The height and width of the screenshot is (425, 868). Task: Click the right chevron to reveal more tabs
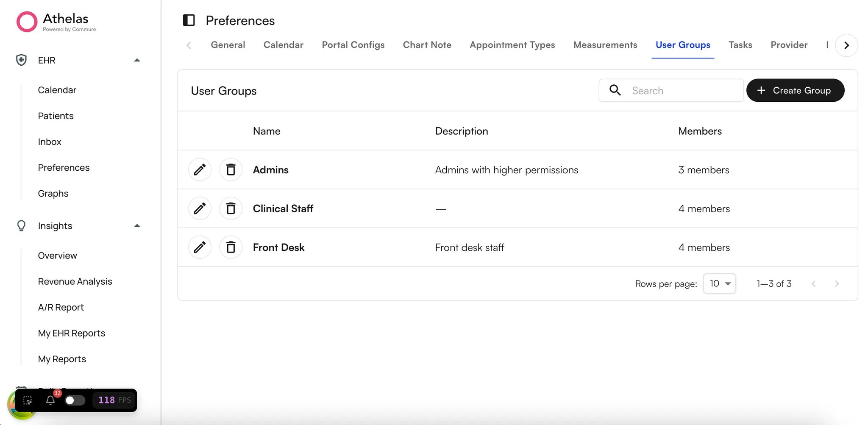846,45
